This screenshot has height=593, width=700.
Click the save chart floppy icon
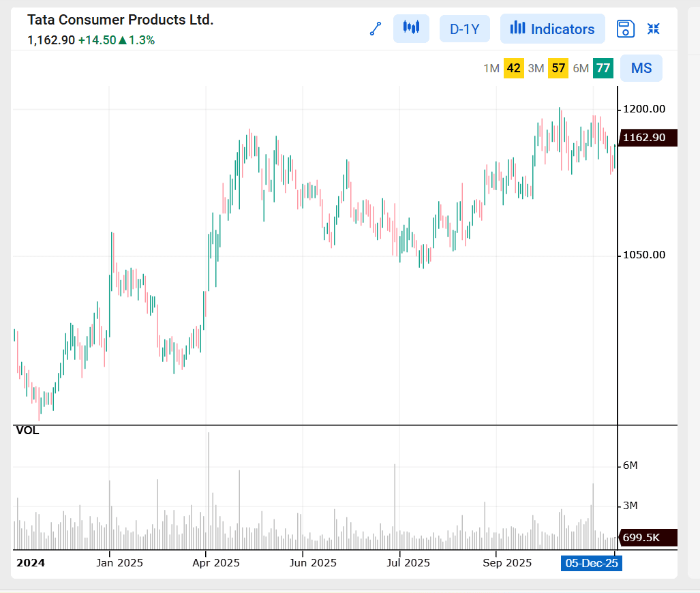pyautogui.click(x=626, y=29)
